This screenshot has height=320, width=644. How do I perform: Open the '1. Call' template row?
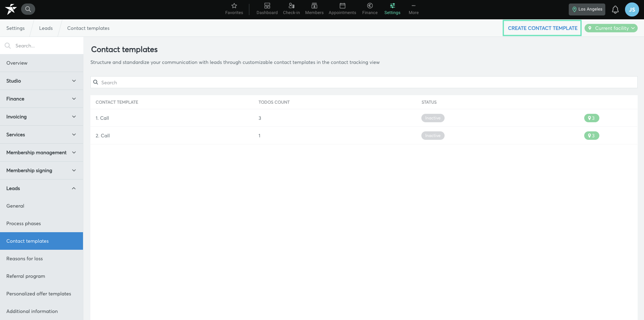(x=364, y=118)
